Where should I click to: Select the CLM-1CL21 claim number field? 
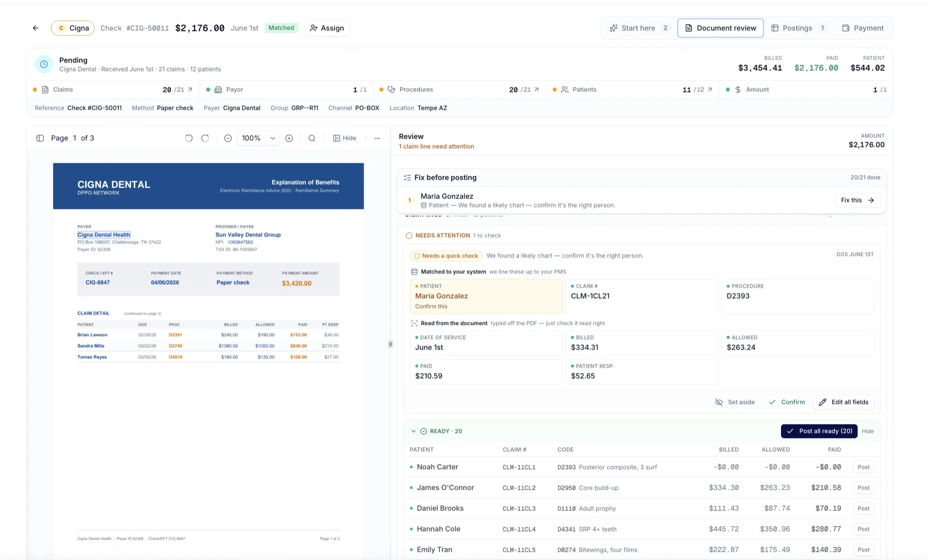[641, 296]
